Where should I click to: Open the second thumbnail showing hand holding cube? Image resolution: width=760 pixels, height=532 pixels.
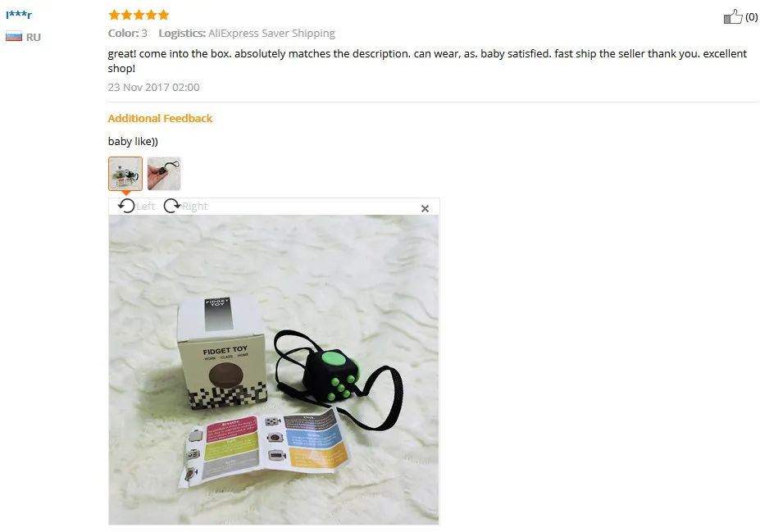[x=164, y=174]
